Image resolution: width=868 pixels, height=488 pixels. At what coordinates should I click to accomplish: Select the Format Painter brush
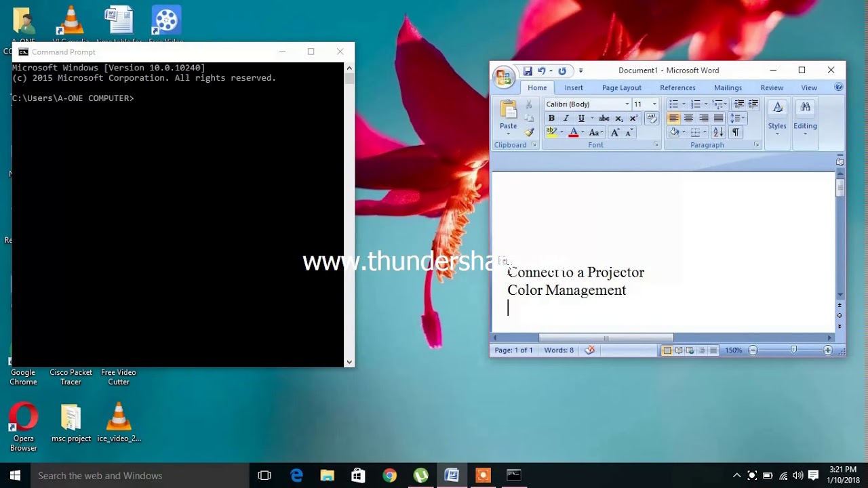529,131
